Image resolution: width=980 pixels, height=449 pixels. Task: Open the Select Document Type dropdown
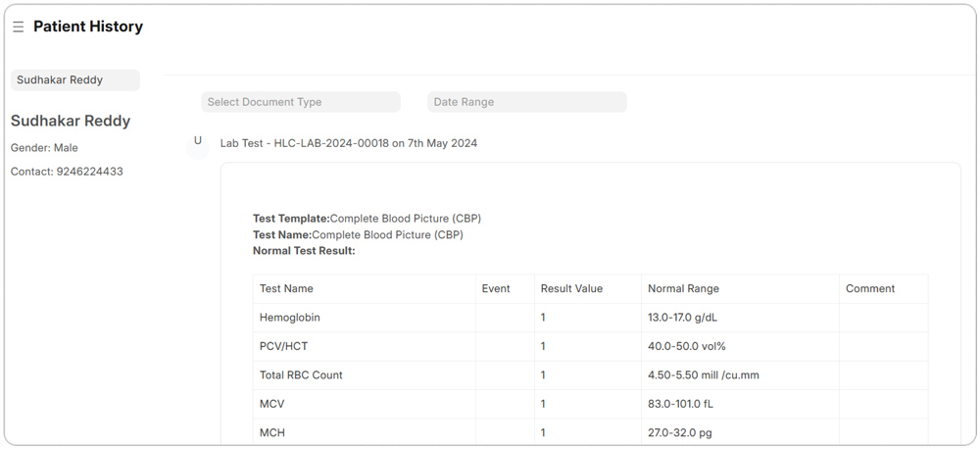(301, 102)
